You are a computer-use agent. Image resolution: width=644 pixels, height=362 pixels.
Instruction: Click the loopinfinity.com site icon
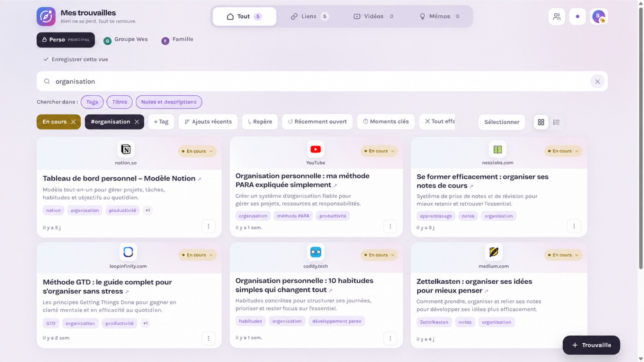[x=128, y=252]
